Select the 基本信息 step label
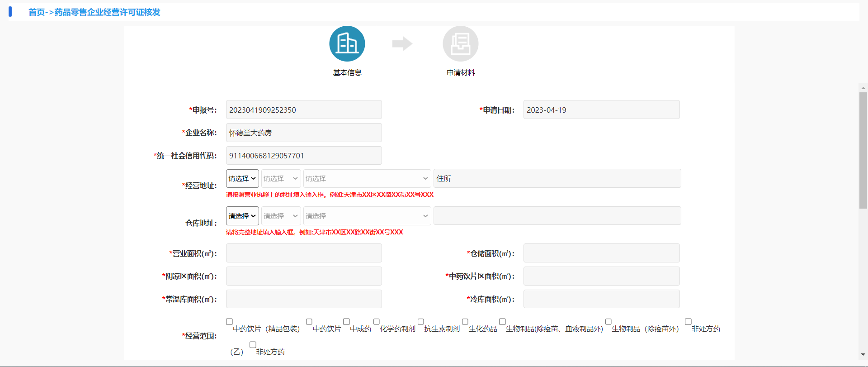Screen dimensions: 868x367 347,73
